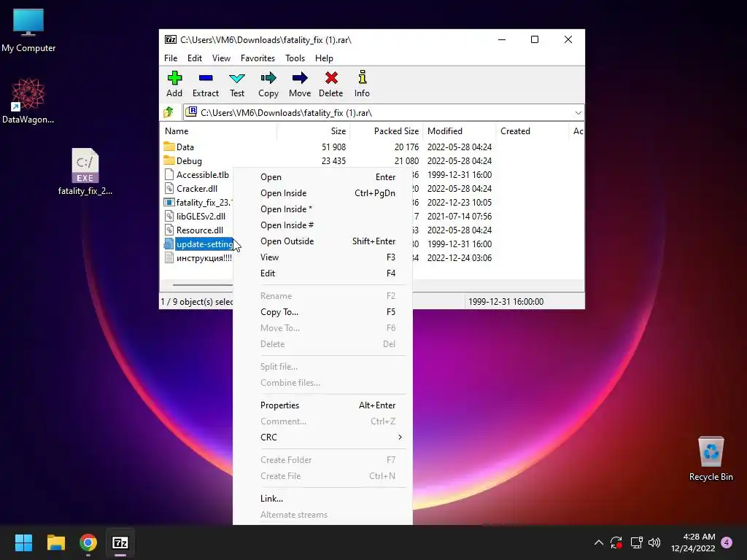The image size is (747, 560).
Task: Open My Computer desktop icon
Action: point(28,30)
